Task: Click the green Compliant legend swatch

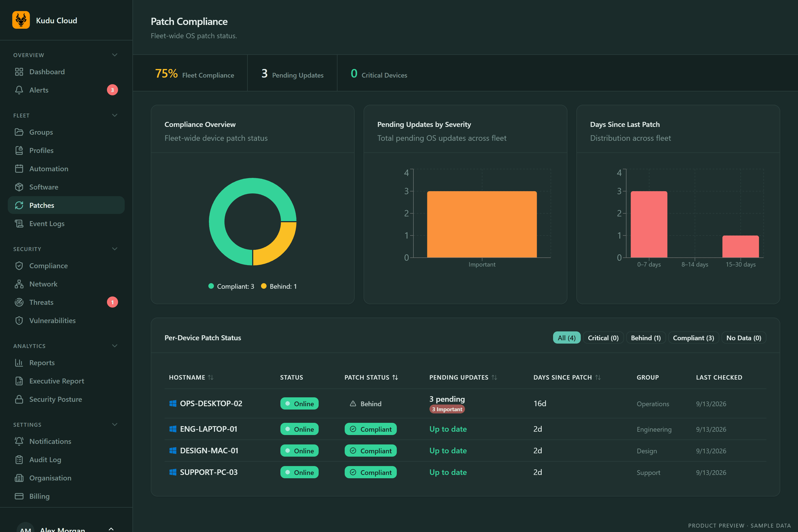Action: pyautogui.click(x=211, y=286)
